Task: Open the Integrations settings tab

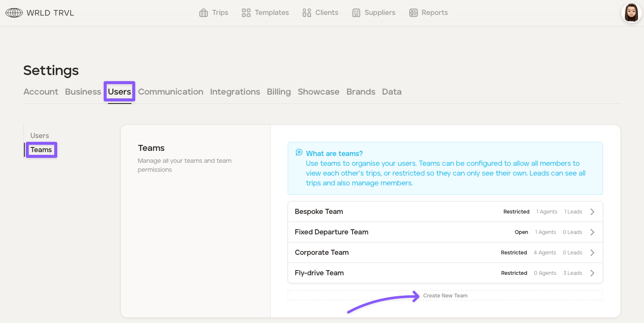Action: pyautogui.click(x=235, y=92)
